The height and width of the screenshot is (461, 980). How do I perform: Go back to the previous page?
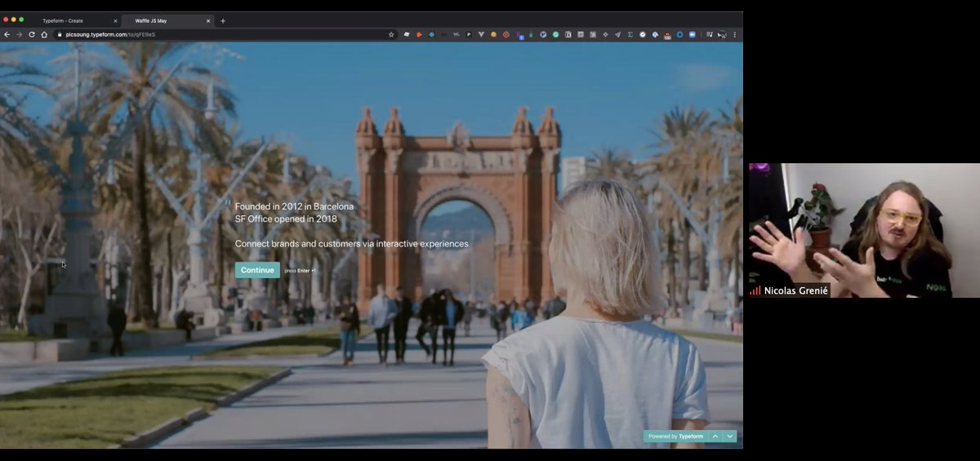click(x=7, y=34)
